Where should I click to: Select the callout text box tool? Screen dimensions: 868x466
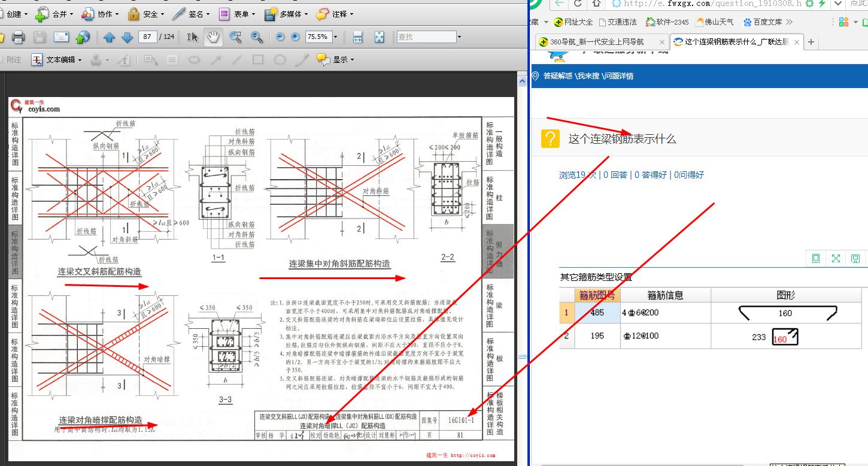pos(150,59)
